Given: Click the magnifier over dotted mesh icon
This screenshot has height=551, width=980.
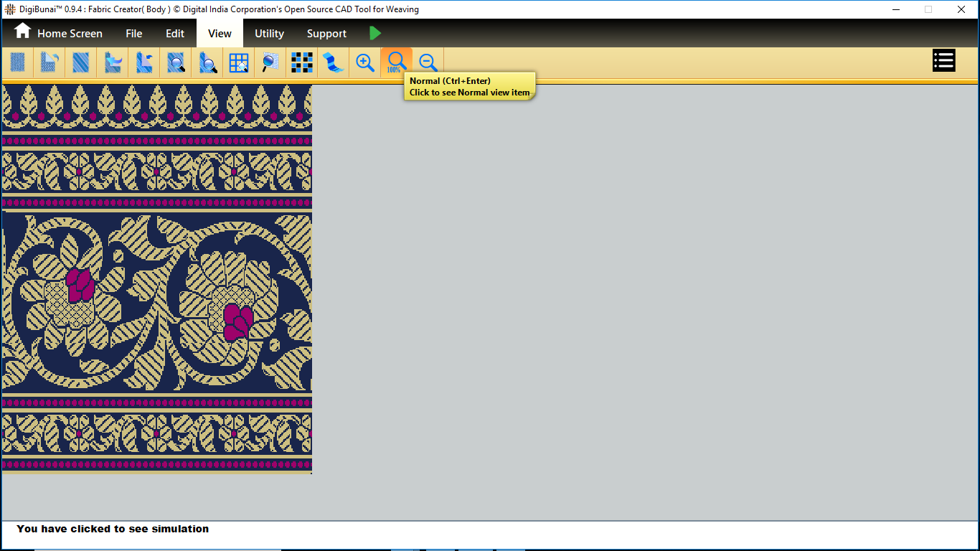Looking at the screenshot, I should [270, 63].
